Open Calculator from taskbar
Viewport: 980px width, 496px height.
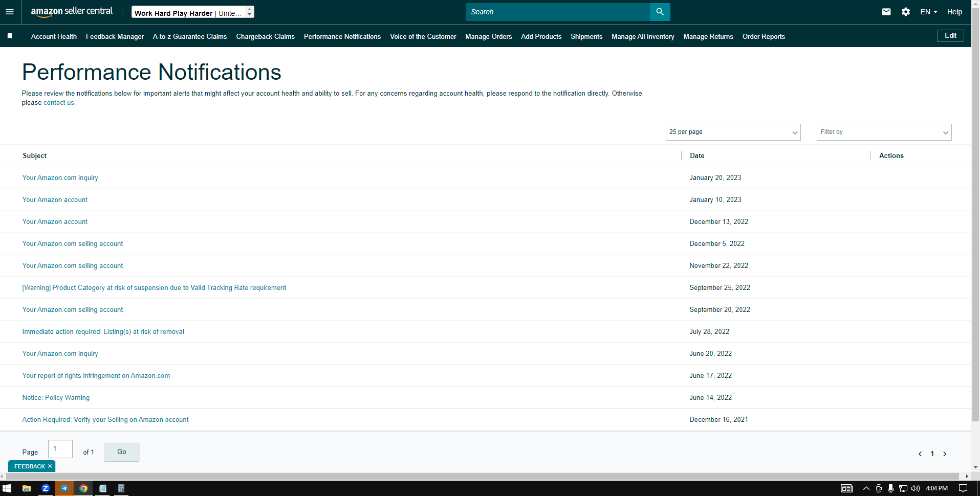(x=121, y=488)
